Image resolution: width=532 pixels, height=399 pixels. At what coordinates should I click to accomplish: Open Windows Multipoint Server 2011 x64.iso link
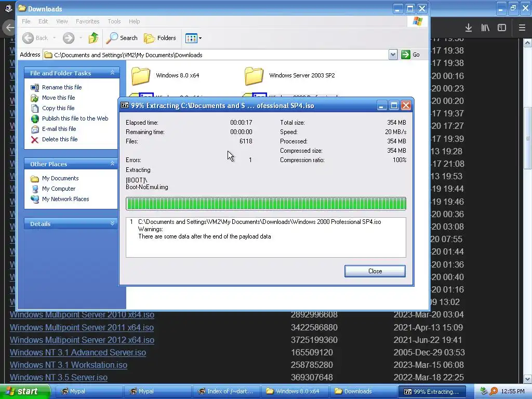[x=82, y=327]
